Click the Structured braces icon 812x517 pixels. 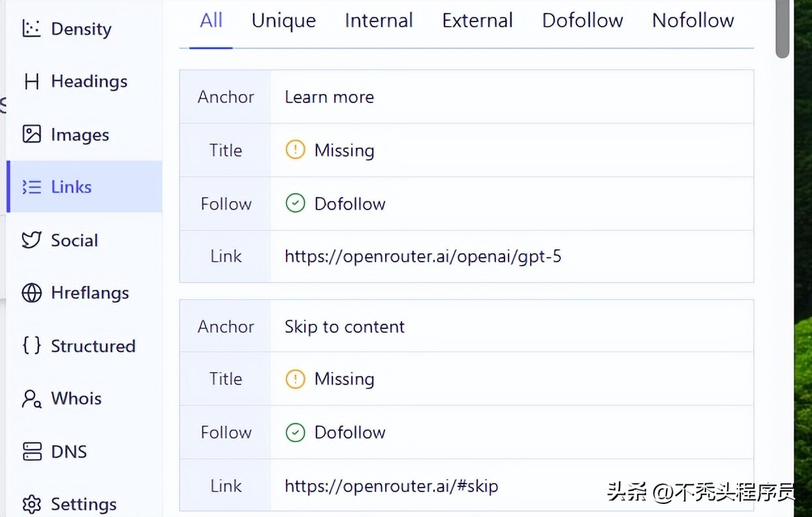[x=31, y=345]
